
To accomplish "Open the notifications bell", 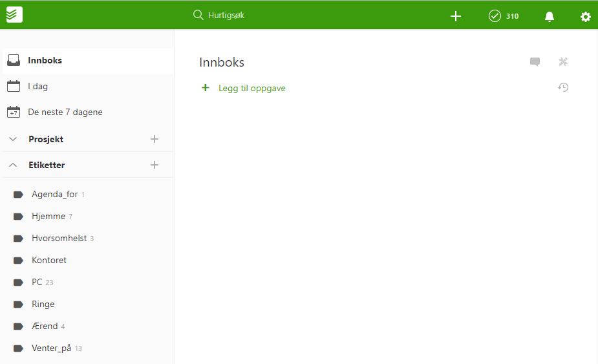I will point(549,16).
